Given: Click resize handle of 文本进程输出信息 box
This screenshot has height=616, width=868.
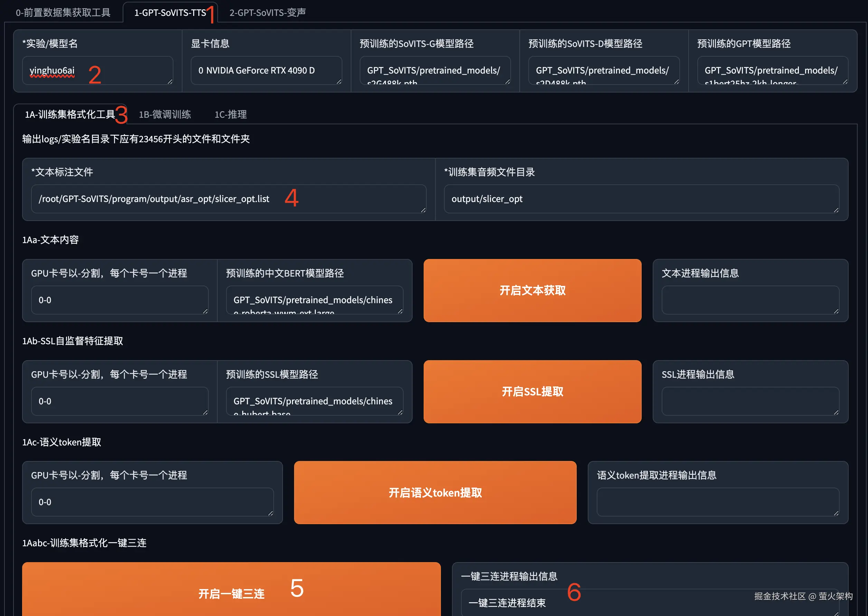Looking at the screenshot, I should tap(836, 311).
